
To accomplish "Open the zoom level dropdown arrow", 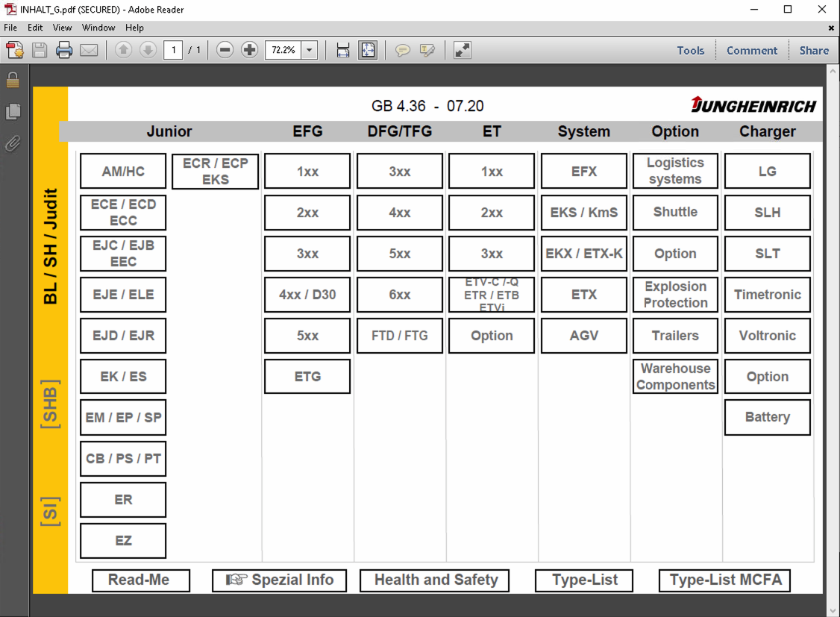I will tap(309, 50).
